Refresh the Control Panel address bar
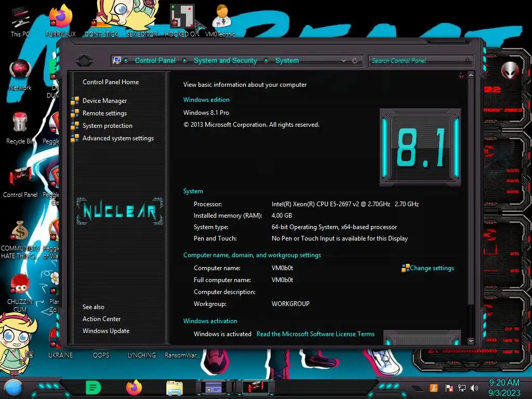 pos(355,61)
